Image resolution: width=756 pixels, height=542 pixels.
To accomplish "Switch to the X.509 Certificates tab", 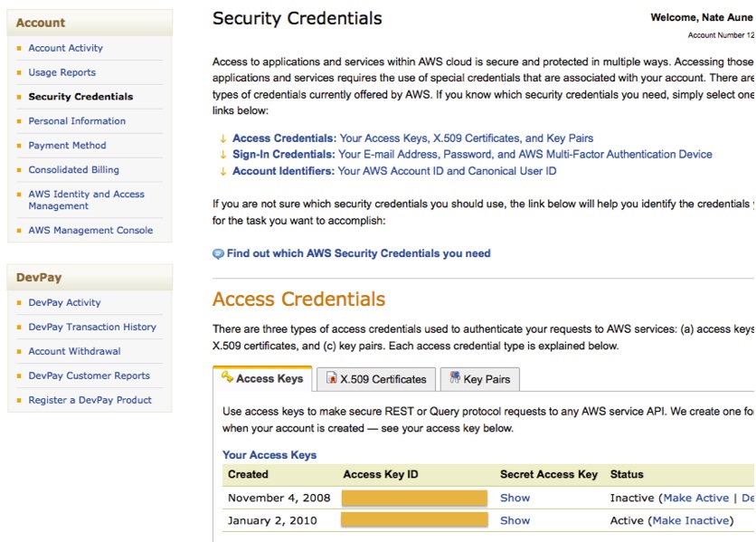I will pyautogui.click(x=383, y=379).
